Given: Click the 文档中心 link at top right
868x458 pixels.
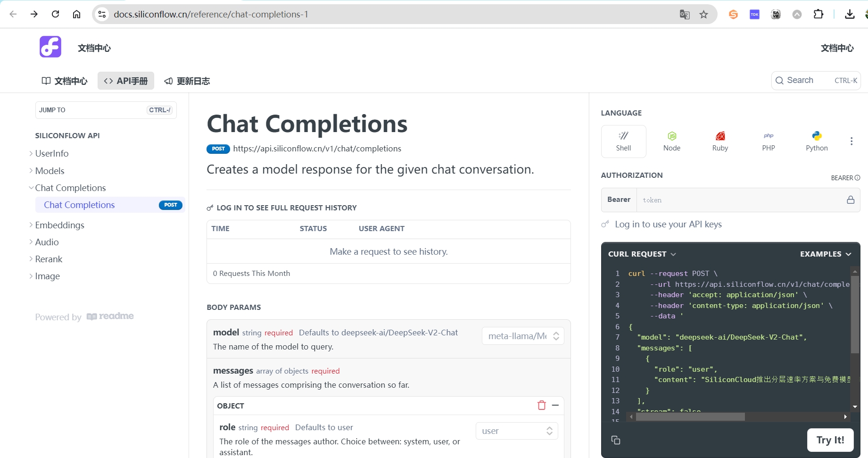Looking at the screenshot, I should tap(837, 48).
